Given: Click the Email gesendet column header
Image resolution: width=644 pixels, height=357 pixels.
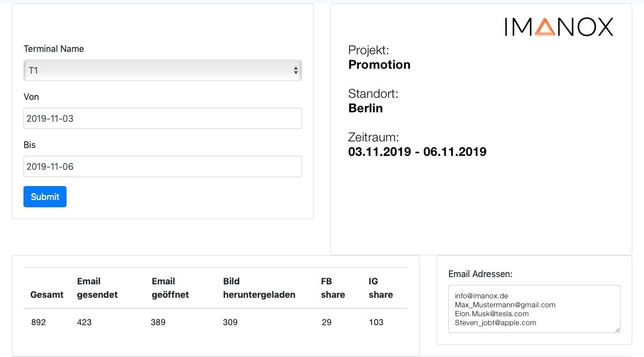Looking at the screenshot, I should coord(97,288).
